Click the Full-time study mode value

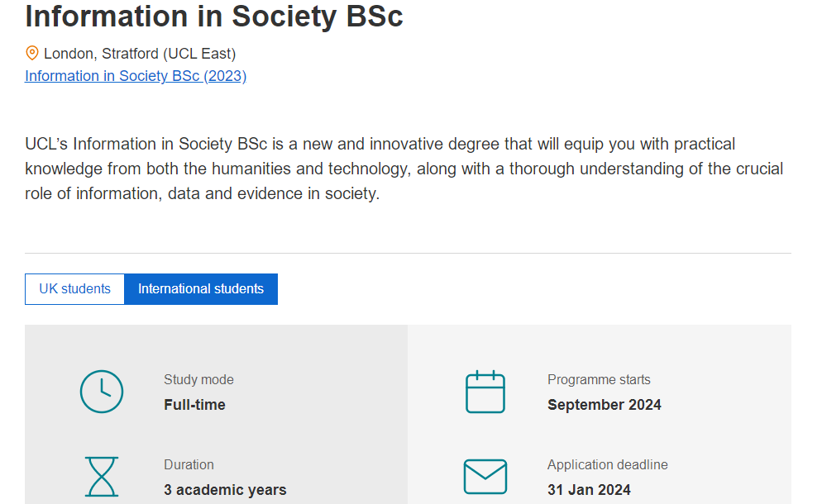pyautogui.click(x=194, y=405)
